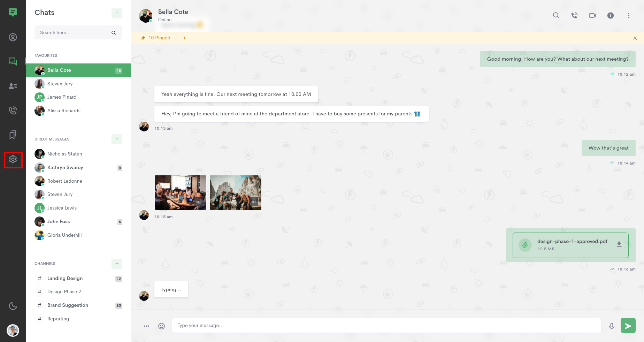Open the Brand Suggestion channel
The height and width of the screenshot is (342, 644).
point(67,305)
